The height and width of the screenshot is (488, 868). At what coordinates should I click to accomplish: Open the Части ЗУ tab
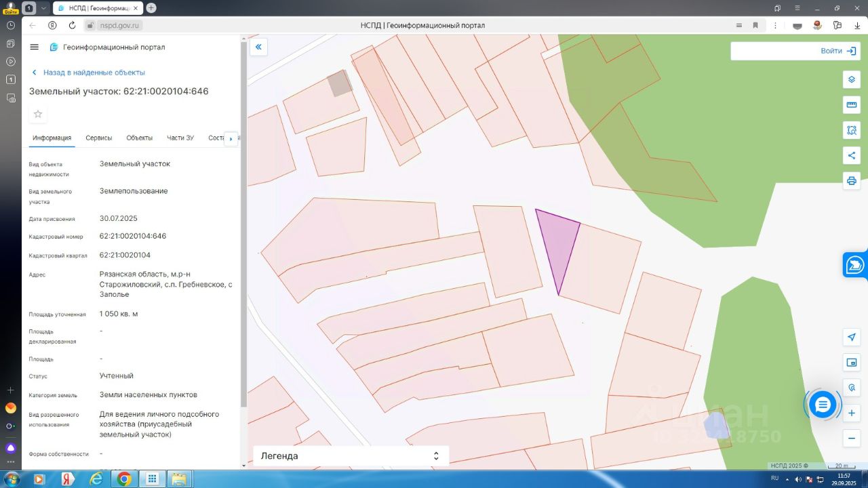pos(180,138)
